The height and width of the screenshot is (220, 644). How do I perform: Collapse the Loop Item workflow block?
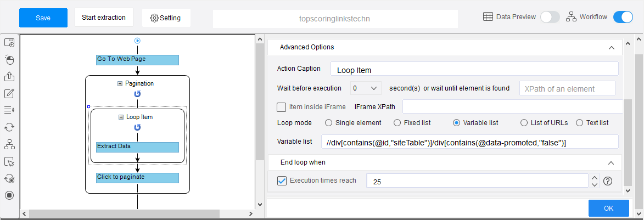click(x=121, y=117)
